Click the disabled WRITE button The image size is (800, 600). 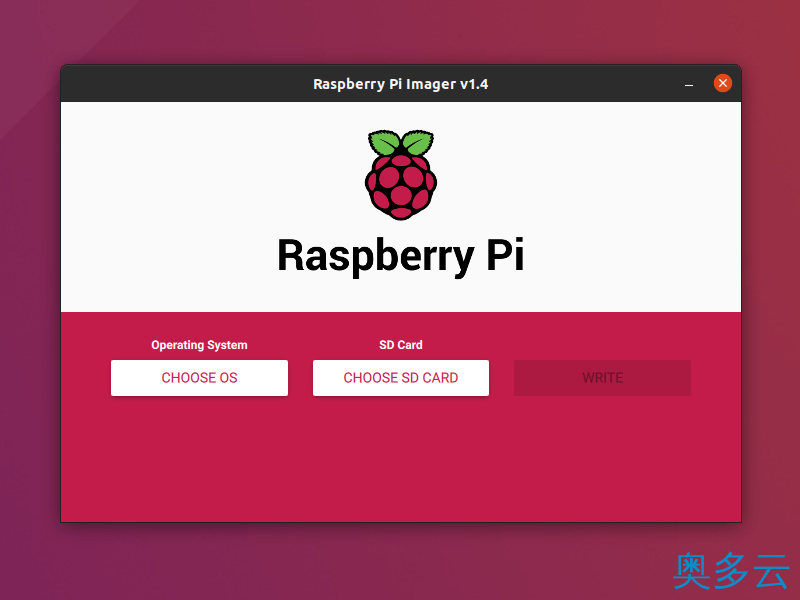pyautogui.click(x=602, y=378)
